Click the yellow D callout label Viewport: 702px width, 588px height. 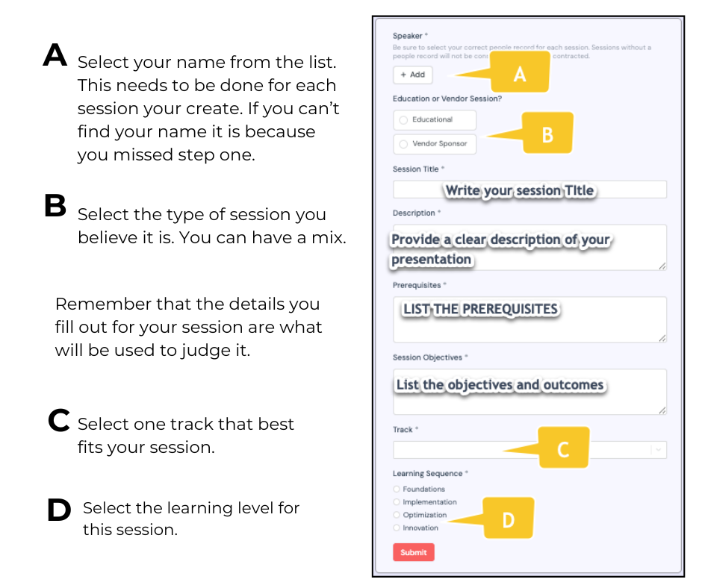(508, 519)
